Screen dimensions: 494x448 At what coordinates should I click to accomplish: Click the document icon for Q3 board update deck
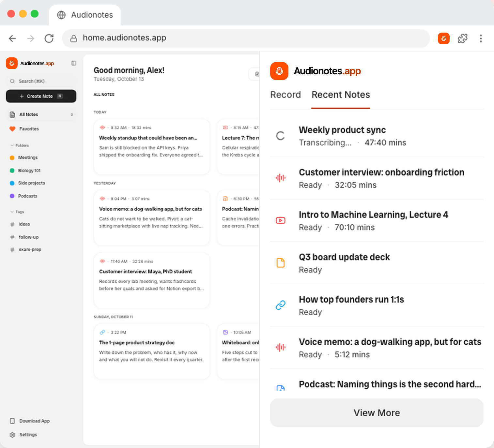(x=280, y=263)
